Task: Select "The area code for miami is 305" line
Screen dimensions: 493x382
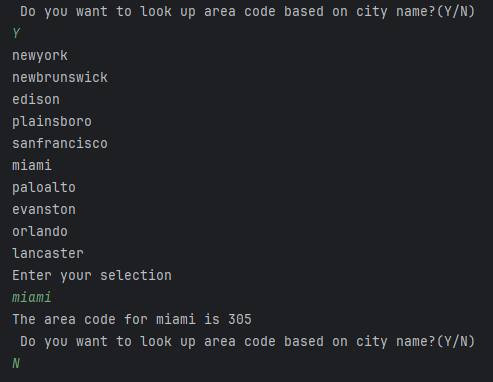Action: [132, 319]
